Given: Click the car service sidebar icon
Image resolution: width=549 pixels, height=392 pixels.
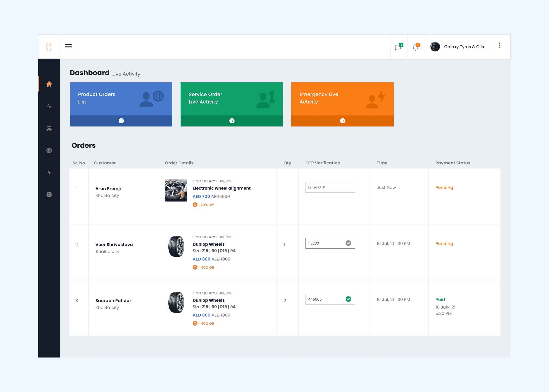Looking at the screenshot, I should pyautogui.click(x=49, y=128).
